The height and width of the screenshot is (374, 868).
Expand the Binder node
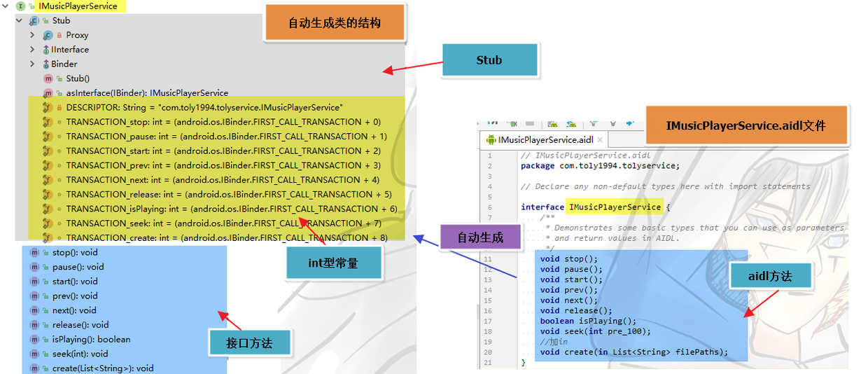coord(32,64)
